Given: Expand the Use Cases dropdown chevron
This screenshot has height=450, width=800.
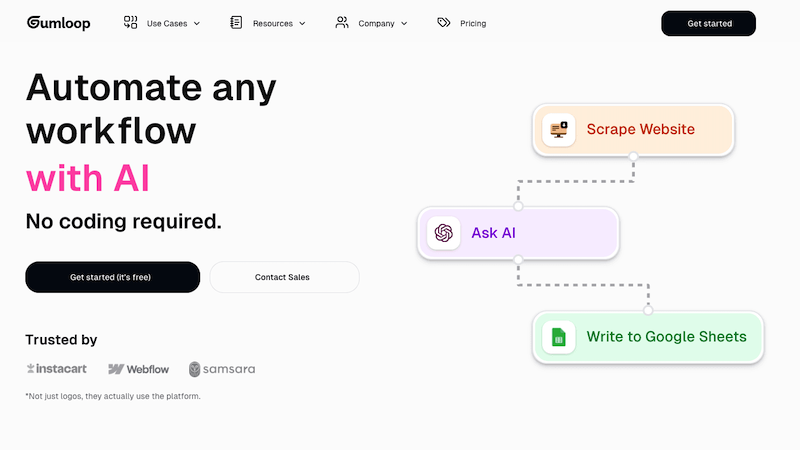Looking at the screenshot, I should [x=197, y=23].
